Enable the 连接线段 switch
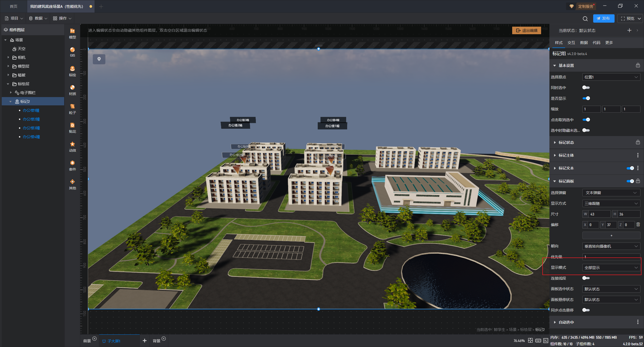This screenshot has height=347, width=644. click(586, 278)
